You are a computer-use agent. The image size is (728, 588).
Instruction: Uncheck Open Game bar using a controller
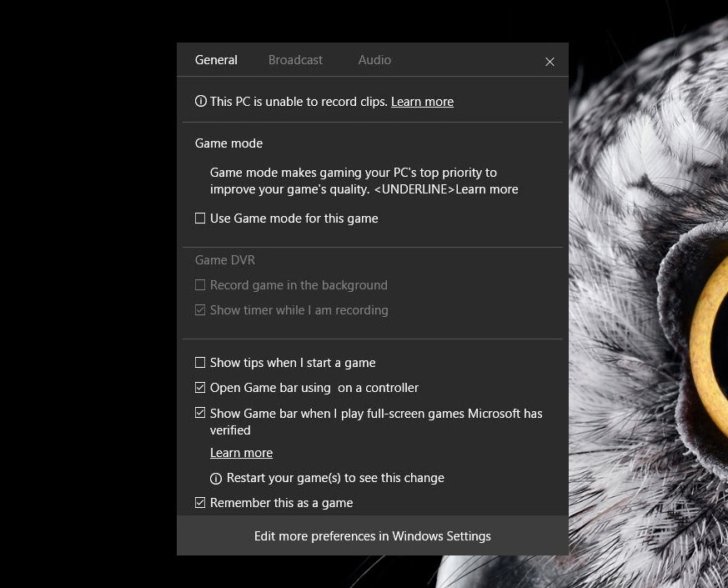[x=199, y=387]
